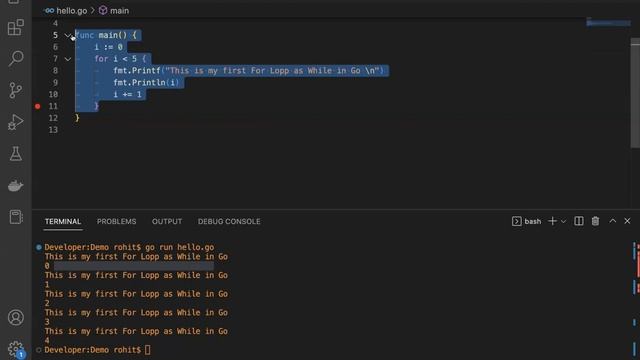Collapse the func main fold arrow on line 5

coord(68,36)
